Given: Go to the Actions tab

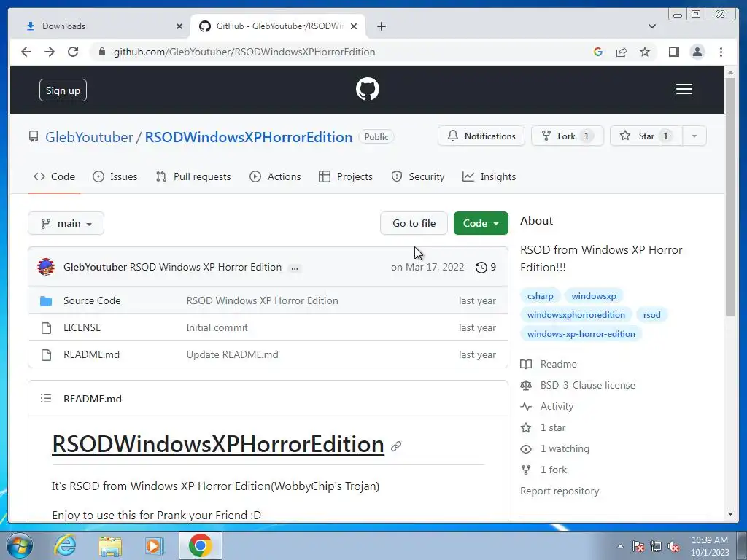Looking at the screenshot, I should point(275,176).
